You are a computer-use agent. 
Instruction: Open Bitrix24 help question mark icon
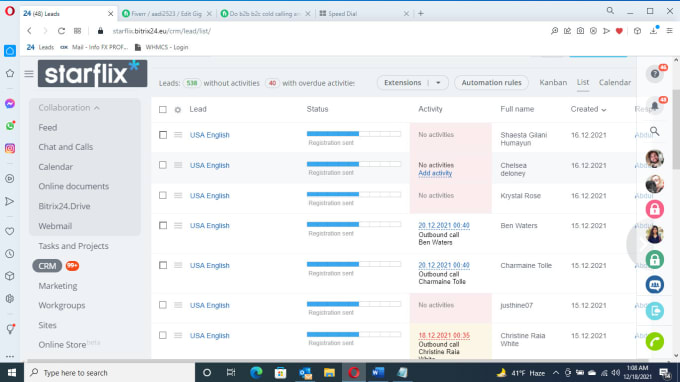coord(654,74)
